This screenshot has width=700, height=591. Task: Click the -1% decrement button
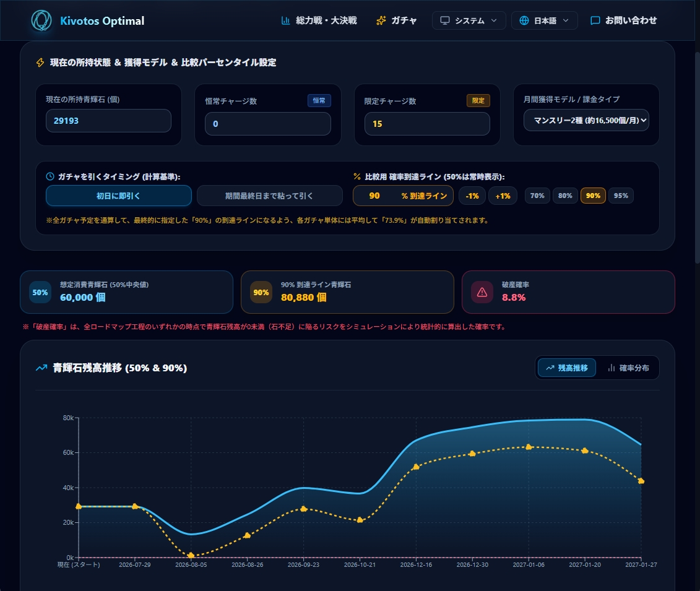472,196
